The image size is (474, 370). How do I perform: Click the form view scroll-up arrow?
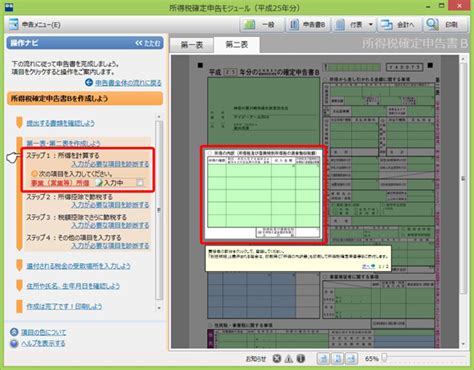tap(463, 59)
